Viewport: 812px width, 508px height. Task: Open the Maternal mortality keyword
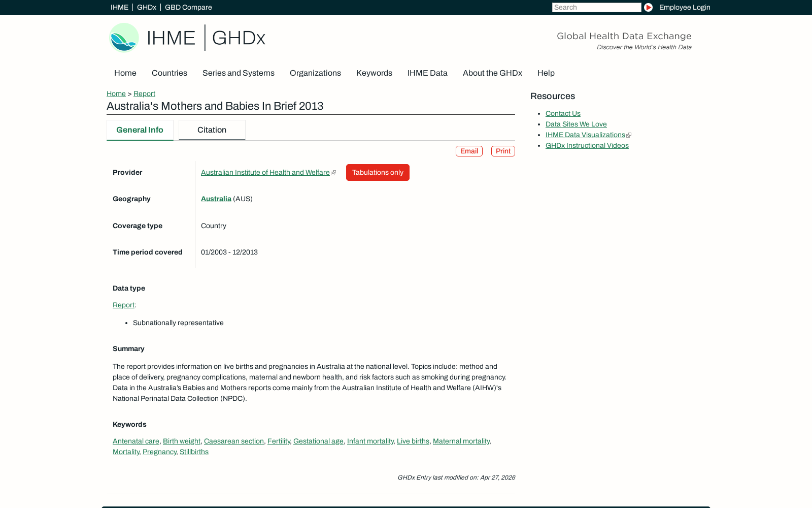click(x=461, y=441)
